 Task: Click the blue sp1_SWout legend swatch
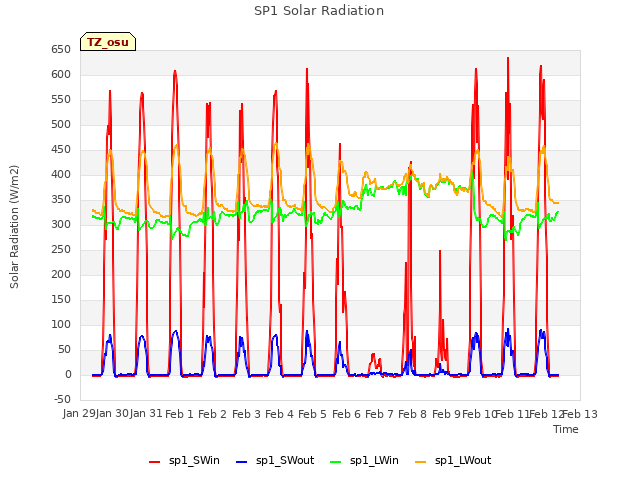coord(242,462)
